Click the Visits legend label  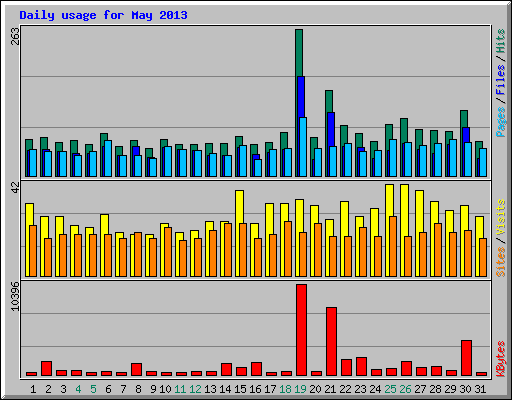coord(500,217)
